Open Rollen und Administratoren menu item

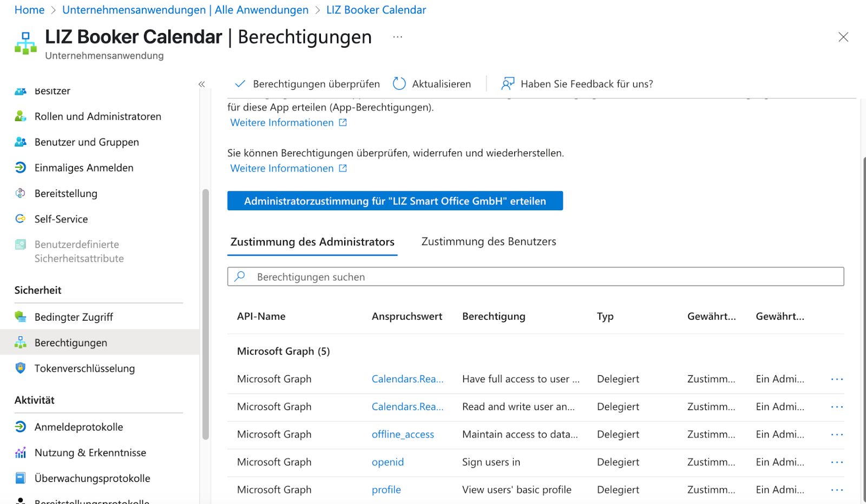click(x=98, y=116)
